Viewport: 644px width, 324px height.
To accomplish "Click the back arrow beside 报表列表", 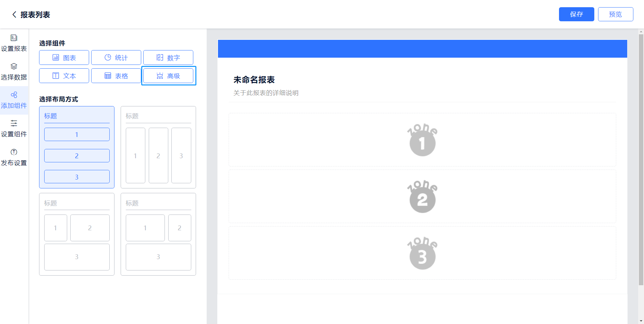I will pos(14,14).
